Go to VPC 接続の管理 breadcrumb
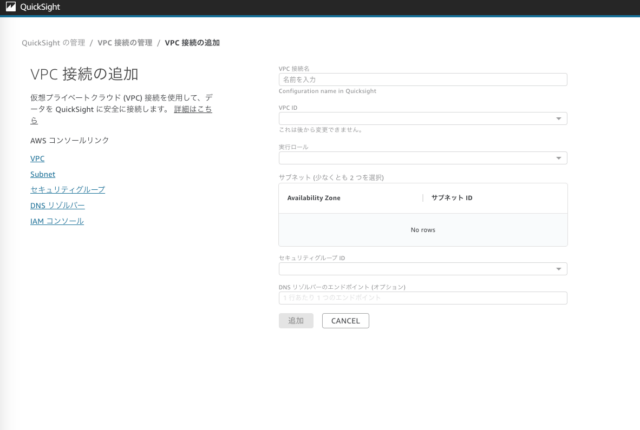Viewport: 640px width, 430px height. 125,43
